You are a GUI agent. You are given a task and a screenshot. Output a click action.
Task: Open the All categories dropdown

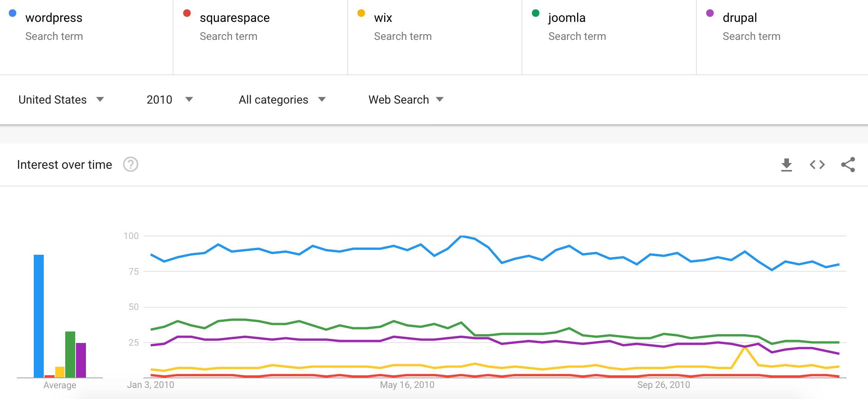(282, 100)
